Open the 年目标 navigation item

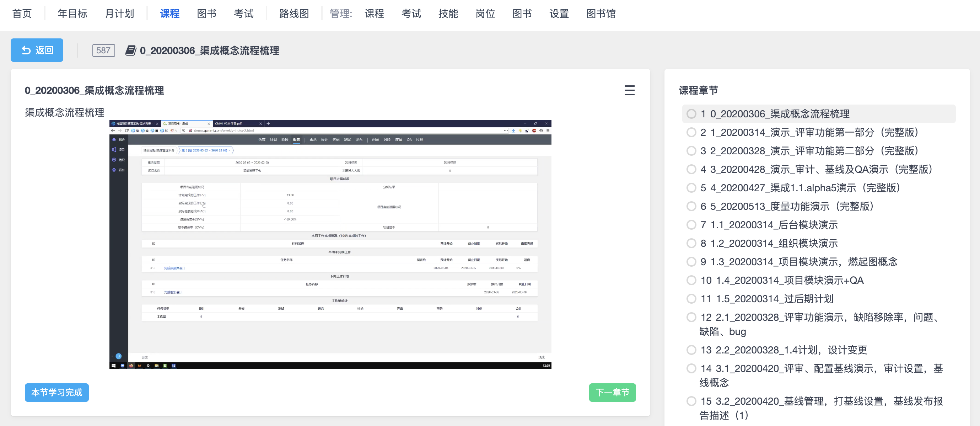point(72,14)
